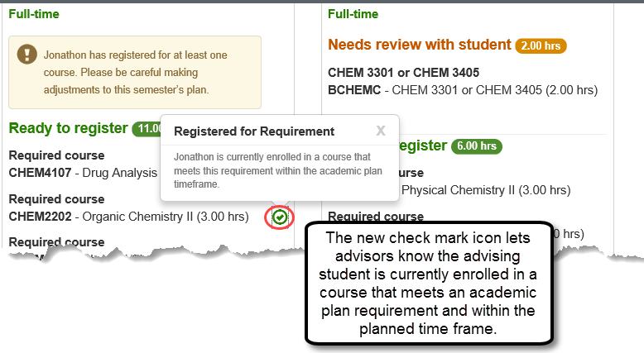Click the check mark explanation callout box
This screenshot has width=644, height=353.
tap(426, 283)
